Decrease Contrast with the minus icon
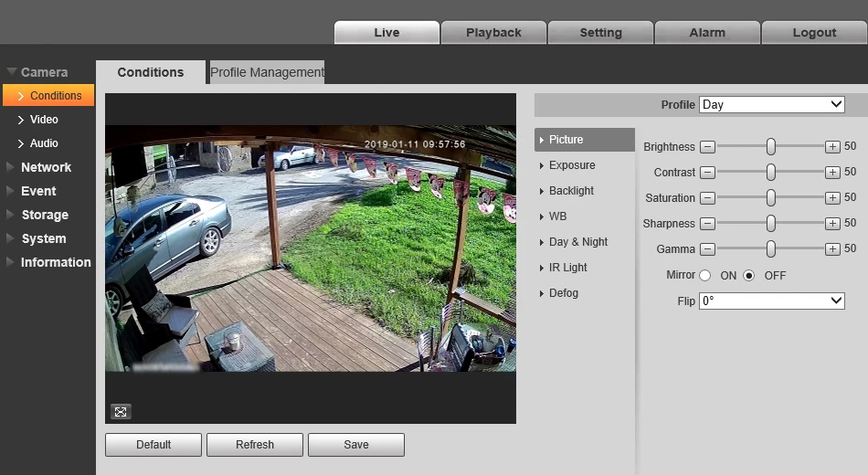 707,172
